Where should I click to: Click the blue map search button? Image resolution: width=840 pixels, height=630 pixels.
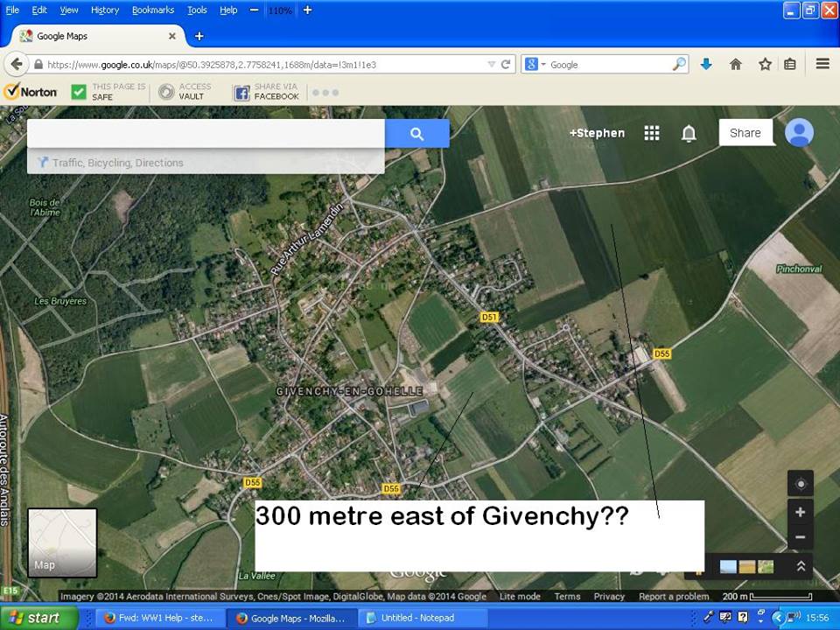pyautogui.click(x=416, y=134)
